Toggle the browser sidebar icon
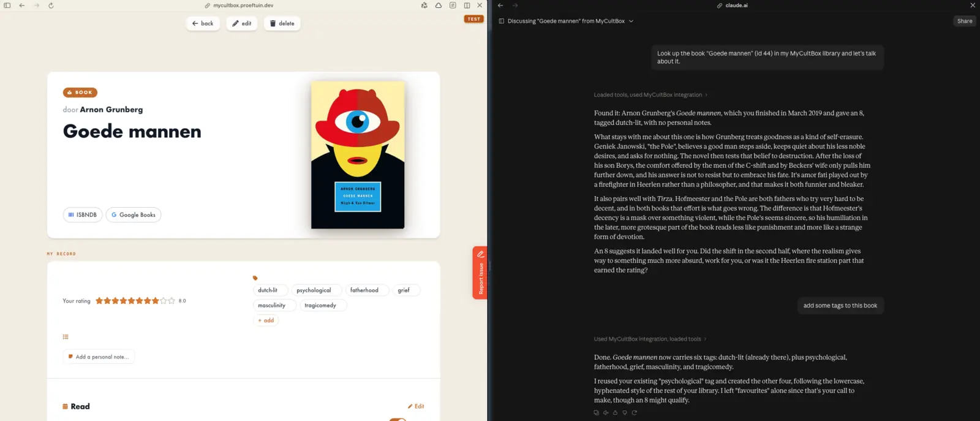Image resolution: width=980 pixels, height=421 pixels. pos(7,6)
